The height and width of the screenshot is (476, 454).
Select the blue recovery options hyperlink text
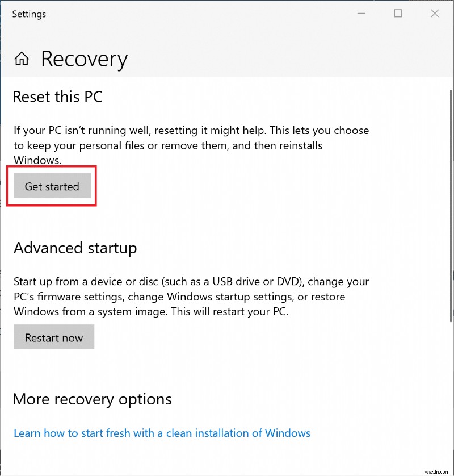[162, 433]
